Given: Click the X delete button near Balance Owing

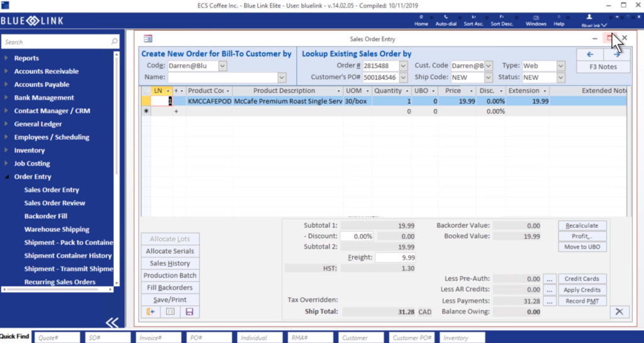Looking at the screenshot, I should (619, 312).
